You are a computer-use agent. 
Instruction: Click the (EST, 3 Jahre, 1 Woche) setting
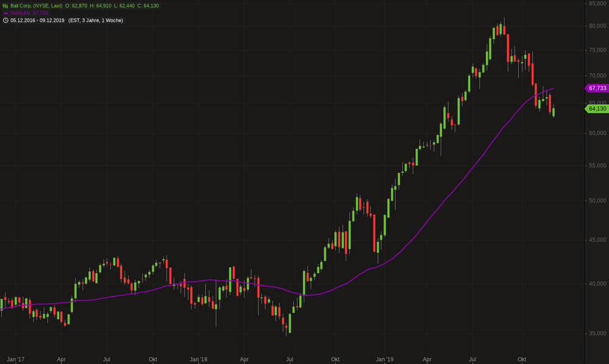[96, 20]
